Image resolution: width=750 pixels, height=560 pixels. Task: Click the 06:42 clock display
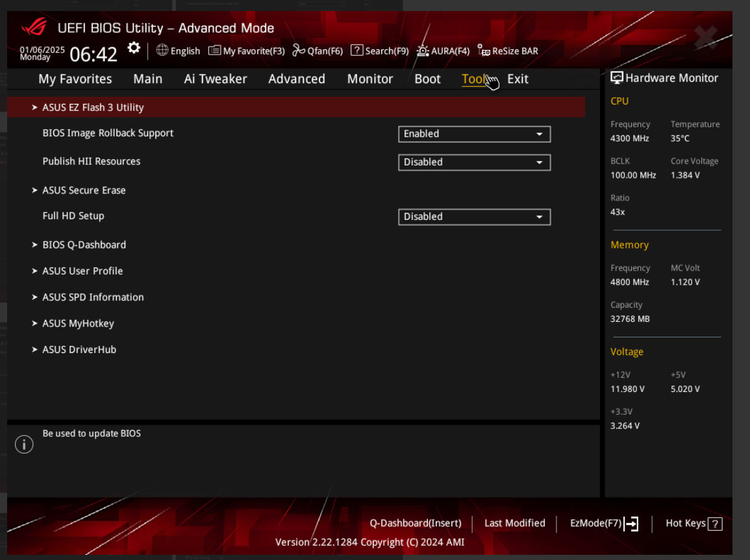[x=94, y=55]
